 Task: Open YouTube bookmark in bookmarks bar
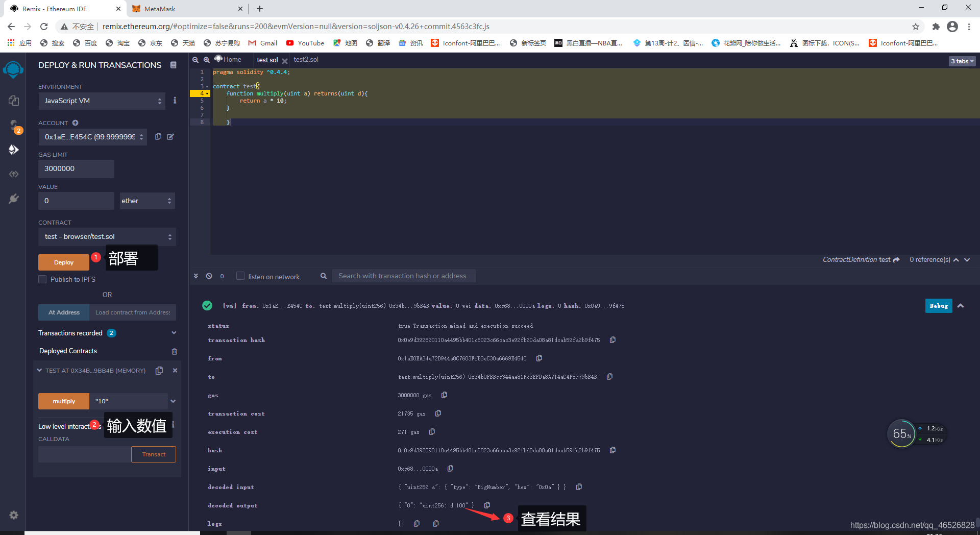(x=305, y=43)
